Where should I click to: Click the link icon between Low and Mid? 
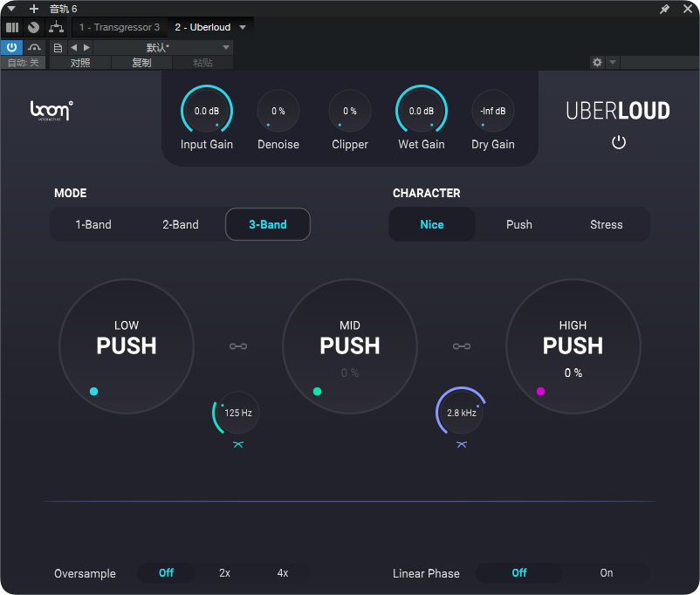(238, 346)
